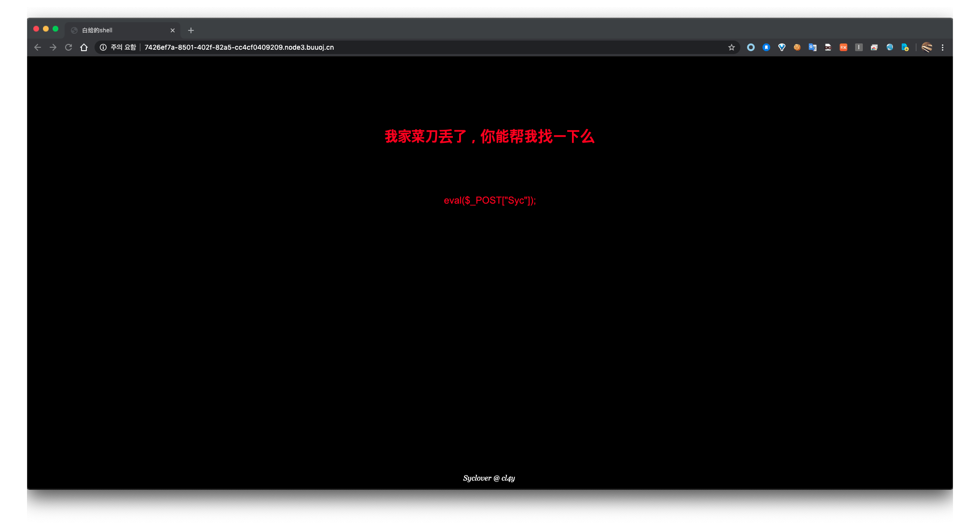
Task: Click the orange EX extension icon
Action: coord(844,47)
